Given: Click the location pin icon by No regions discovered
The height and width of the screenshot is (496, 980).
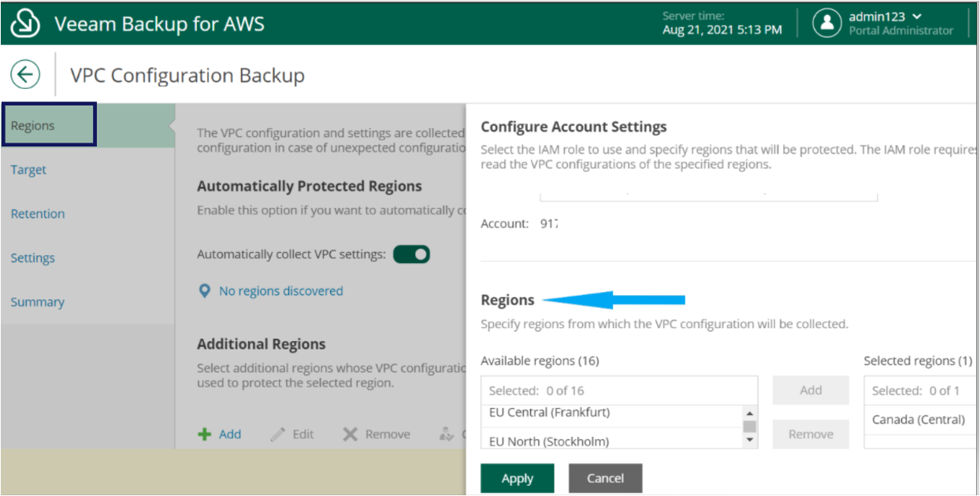Looking at the screenshot, I should (x=205, y=291).
